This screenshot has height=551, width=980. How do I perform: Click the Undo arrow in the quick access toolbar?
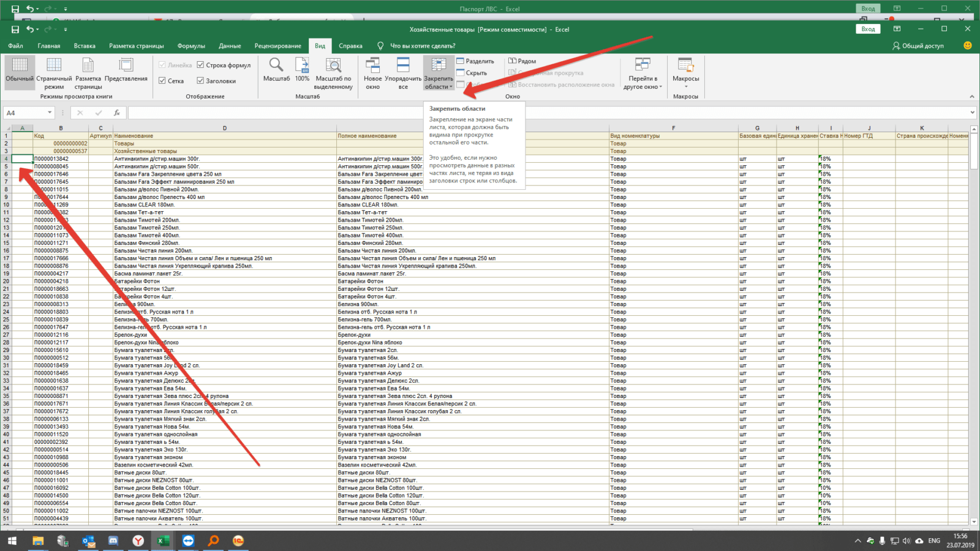(30, 29)
